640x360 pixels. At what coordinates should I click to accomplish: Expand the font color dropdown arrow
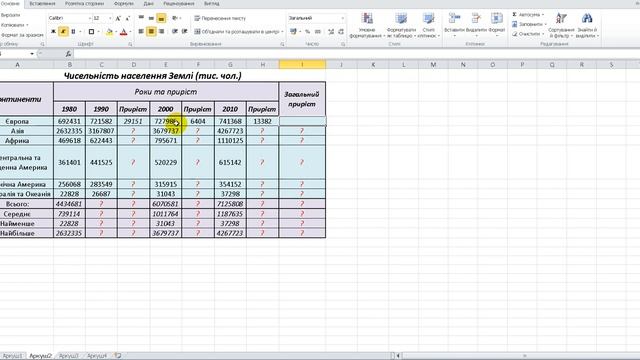click(x=130, y=31)
